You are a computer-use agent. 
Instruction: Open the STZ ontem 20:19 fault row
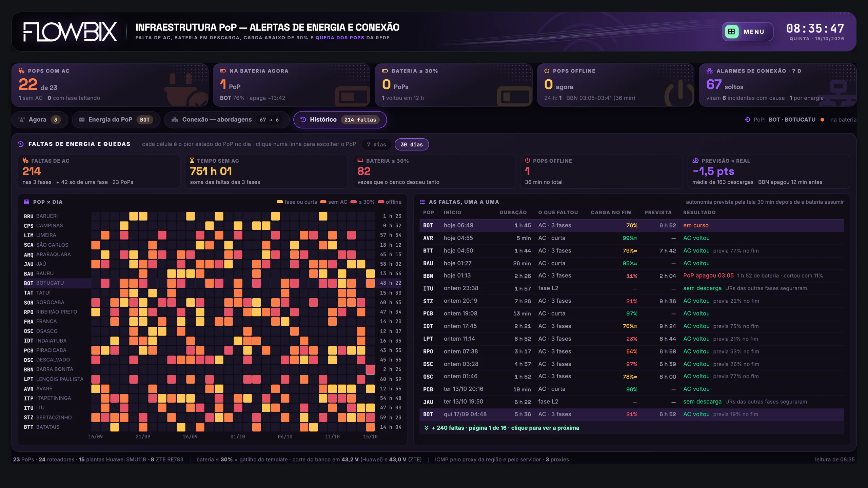(631, 301)
